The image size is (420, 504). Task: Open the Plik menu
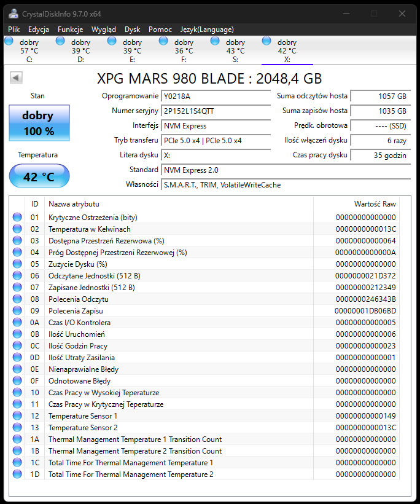[x=14, y=29]
